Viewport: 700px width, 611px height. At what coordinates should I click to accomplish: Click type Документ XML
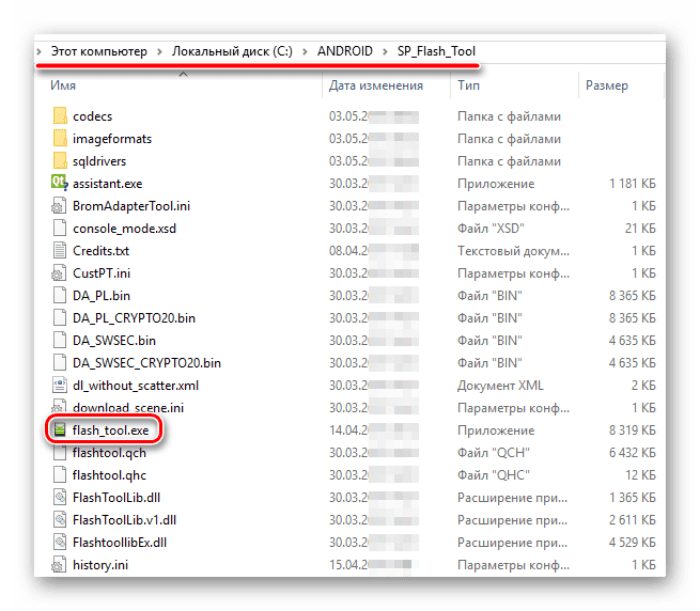(500, 385)
